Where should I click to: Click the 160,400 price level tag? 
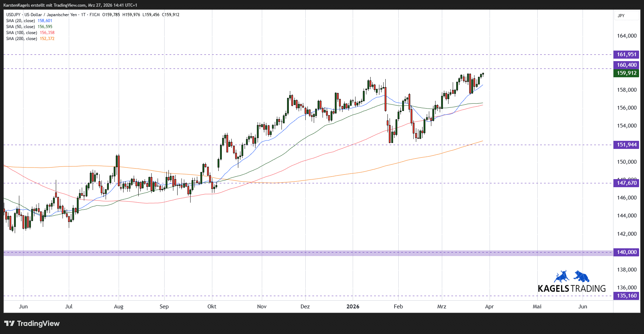(x=626, y=65)
